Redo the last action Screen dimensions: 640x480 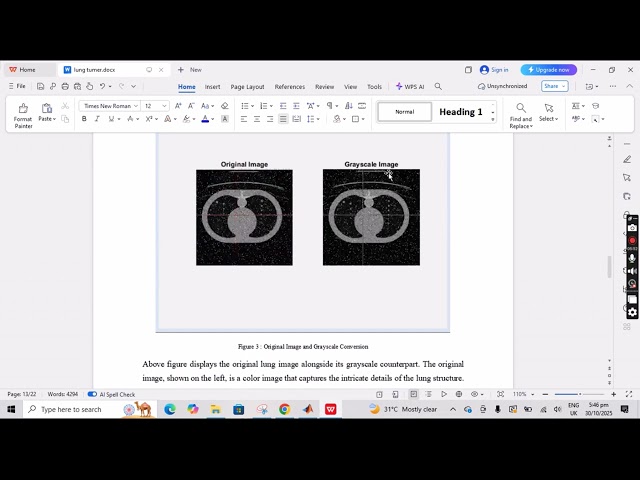tap(121, 87)
